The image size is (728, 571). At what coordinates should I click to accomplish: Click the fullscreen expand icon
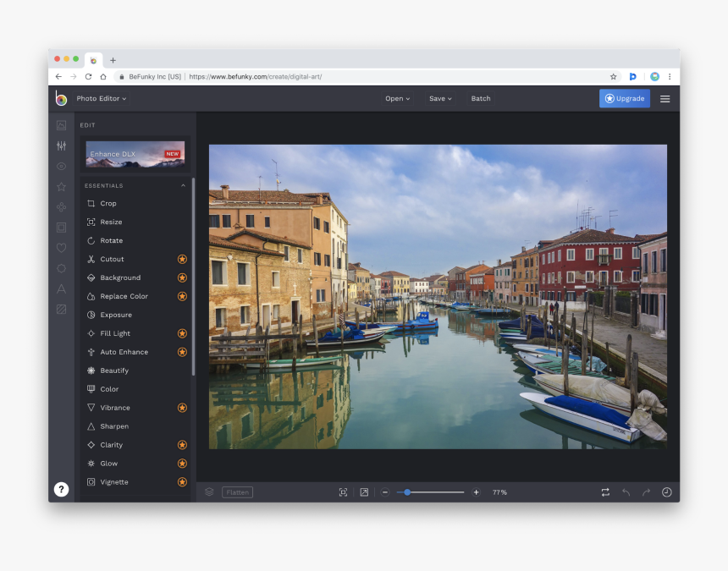click(364, 492)
